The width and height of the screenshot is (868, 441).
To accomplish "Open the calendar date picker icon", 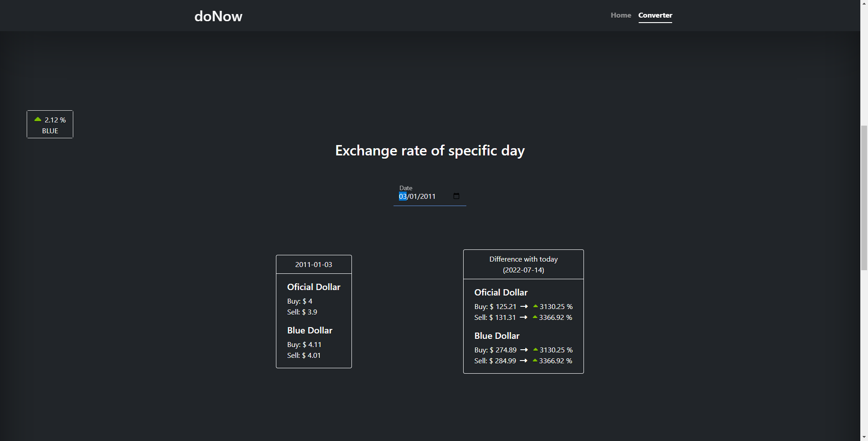I will [x=456, y=196].
